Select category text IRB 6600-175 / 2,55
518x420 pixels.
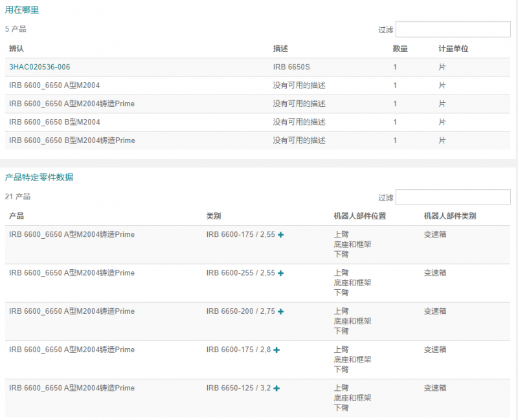(240, 234)
